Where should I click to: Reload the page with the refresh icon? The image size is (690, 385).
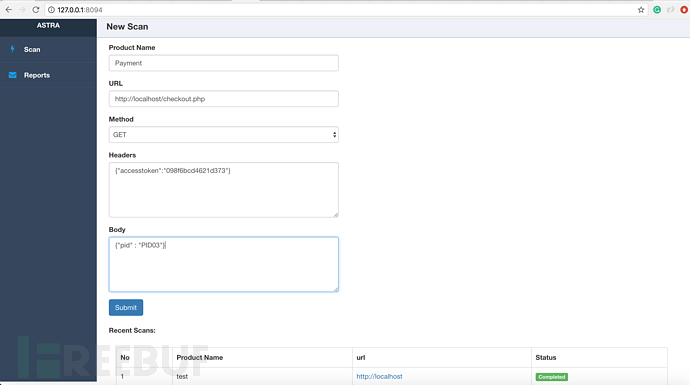point(36,10)
